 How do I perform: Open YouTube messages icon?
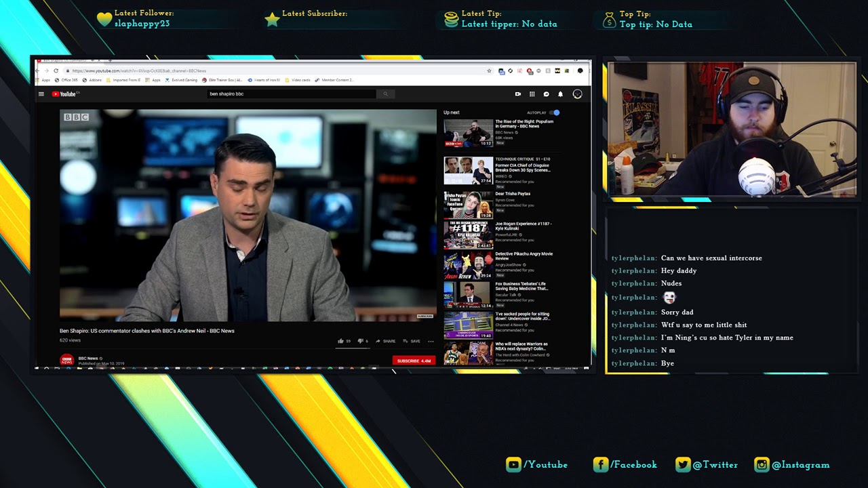[547, 94]
